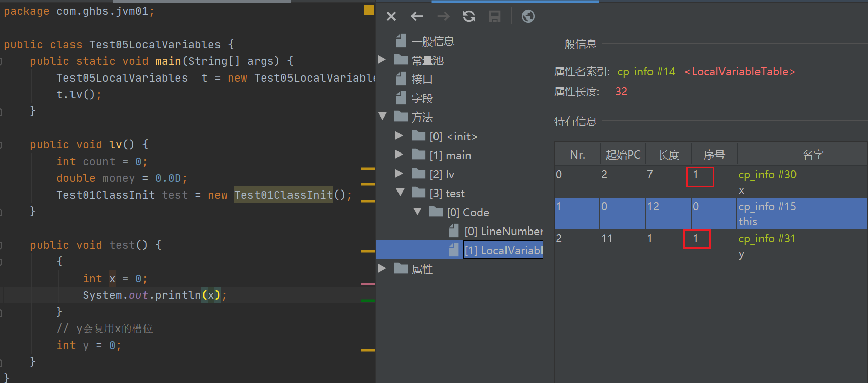Image resolution: width=868 pixels, height=383 pixels.
Task: Select 接口 in the class tree
Action: click(422, 79)
